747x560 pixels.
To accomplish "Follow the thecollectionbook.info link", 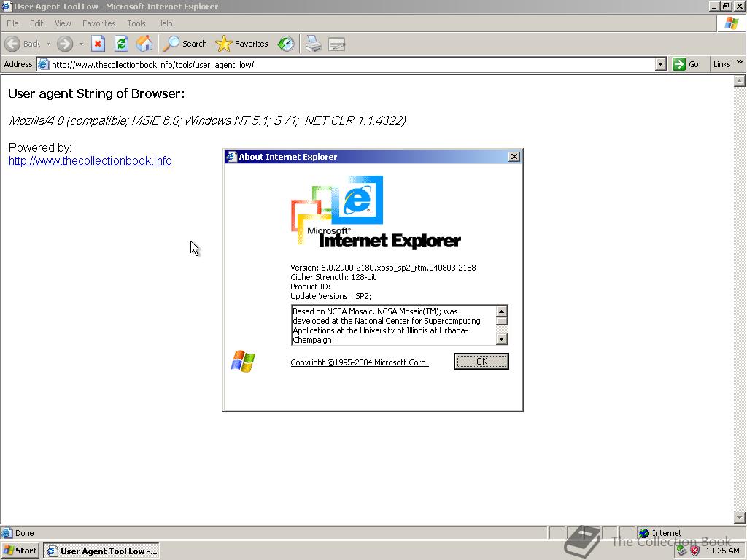I will (90, 161).
